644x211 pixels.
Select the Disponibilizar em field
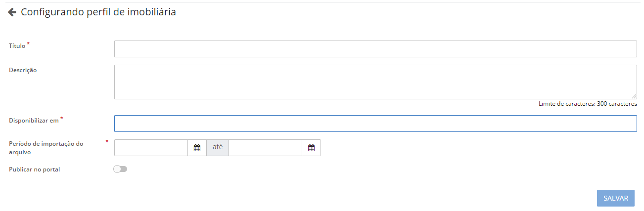pyautogui.click(x=375, y=124)
